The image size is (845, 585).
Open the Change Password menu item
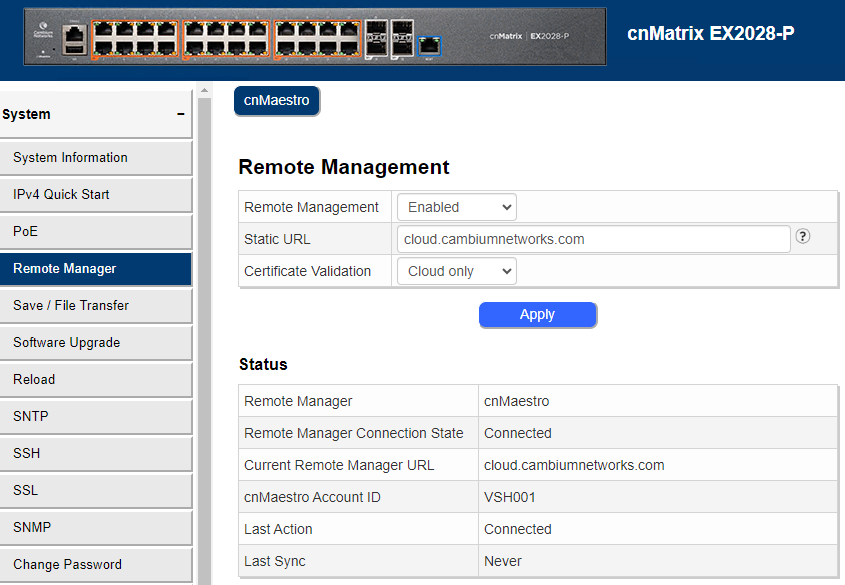tap(96, 565)
